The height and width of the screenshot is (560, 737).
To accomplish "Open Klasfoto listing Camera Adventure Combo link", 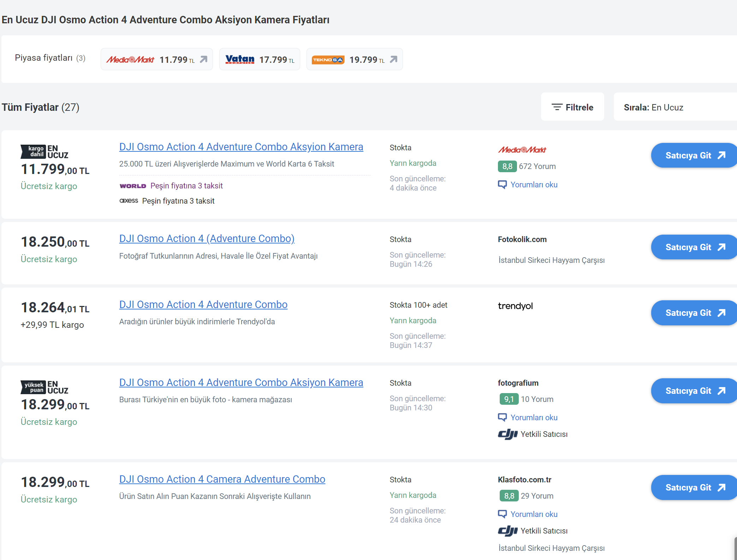I will click(x=222, y=479).
